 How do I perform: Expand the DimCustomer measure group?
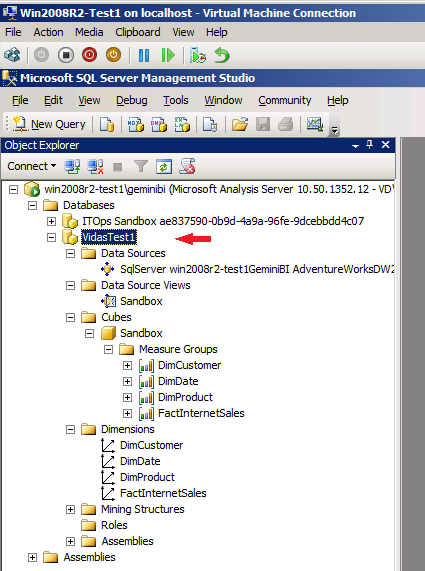(x=127, y=365)
